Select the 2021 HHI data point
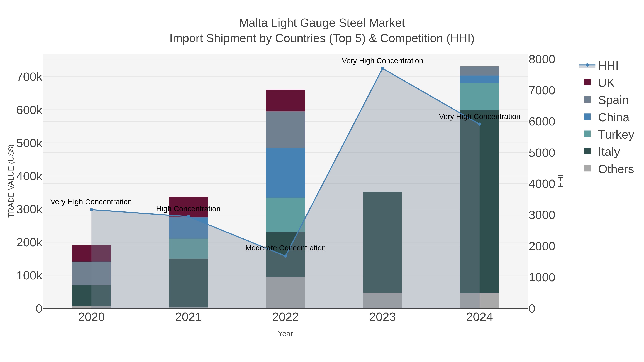Viewport: 644px width, 362px height. (189, 217)
